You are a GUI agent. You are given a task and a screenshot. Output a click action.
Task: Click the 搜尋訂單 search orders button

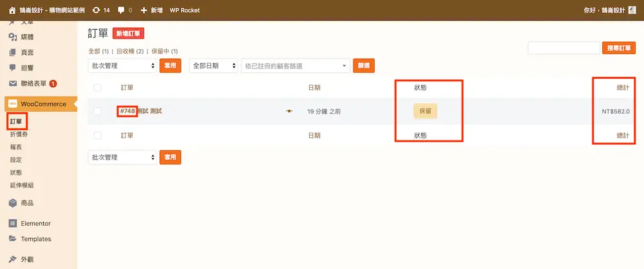(x=618, y=48)
